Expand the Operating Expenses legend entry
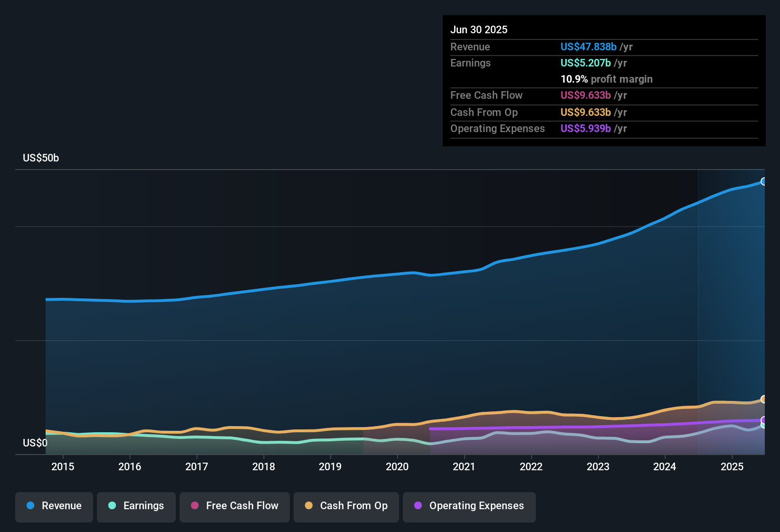Viewport: 780px width, 532px height. click(x=469, y=506)
